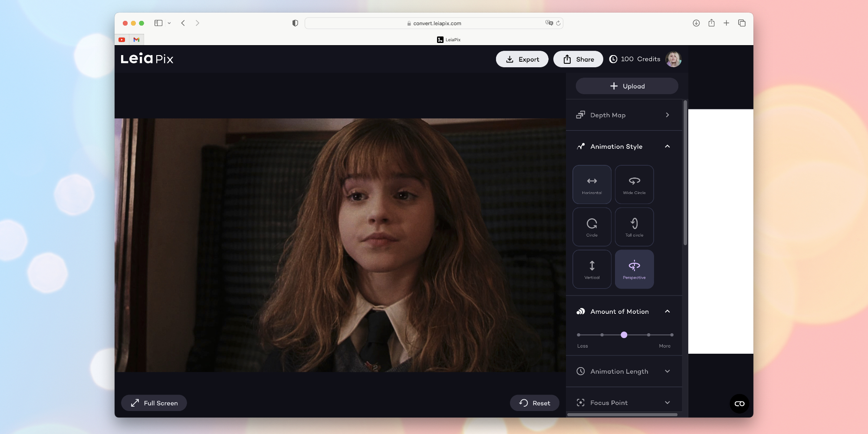This screenshot has width=868, height=434.
Task: Open the user profile avatar
Action: point(673,59)
